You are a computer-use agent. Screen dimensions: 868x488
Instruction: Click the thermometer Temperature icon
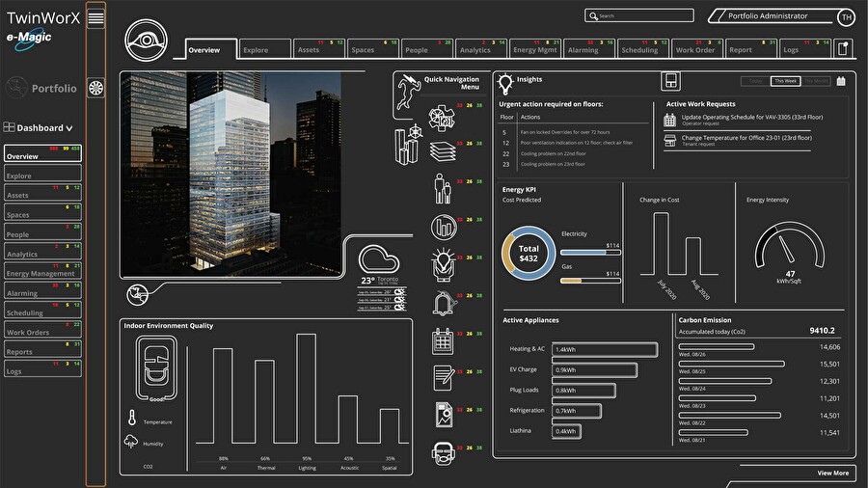(132, 418)
